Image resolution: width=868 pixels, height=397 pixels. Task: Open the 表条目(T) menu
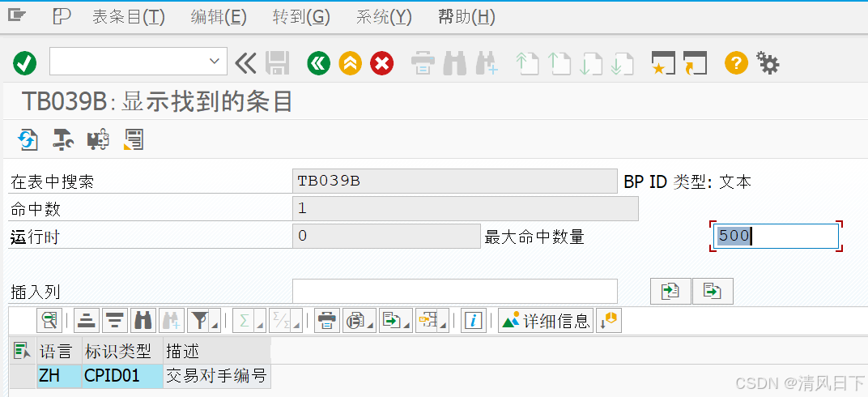click(x=129, y=17)
